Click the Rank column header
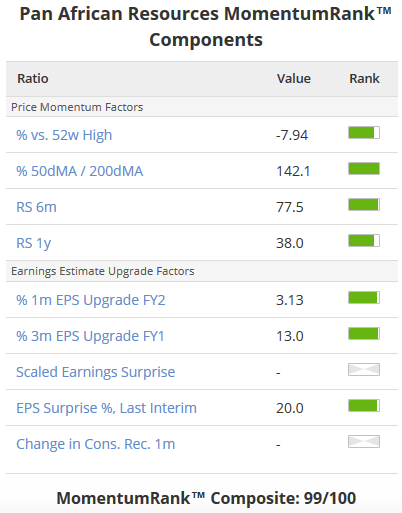 pos(364,79)
